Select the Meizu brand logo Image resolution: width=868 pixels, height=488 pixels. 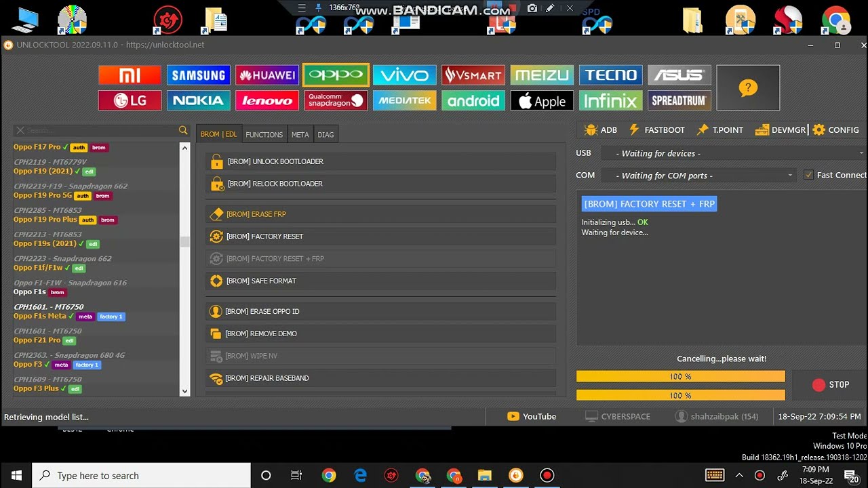tap(542, 75)
